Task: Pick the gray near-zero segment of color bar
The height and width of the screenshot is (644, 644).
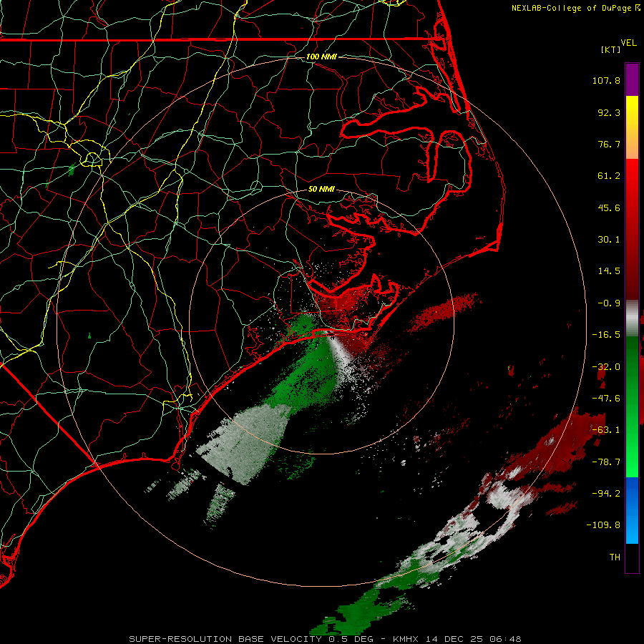Action: [632, 318]
